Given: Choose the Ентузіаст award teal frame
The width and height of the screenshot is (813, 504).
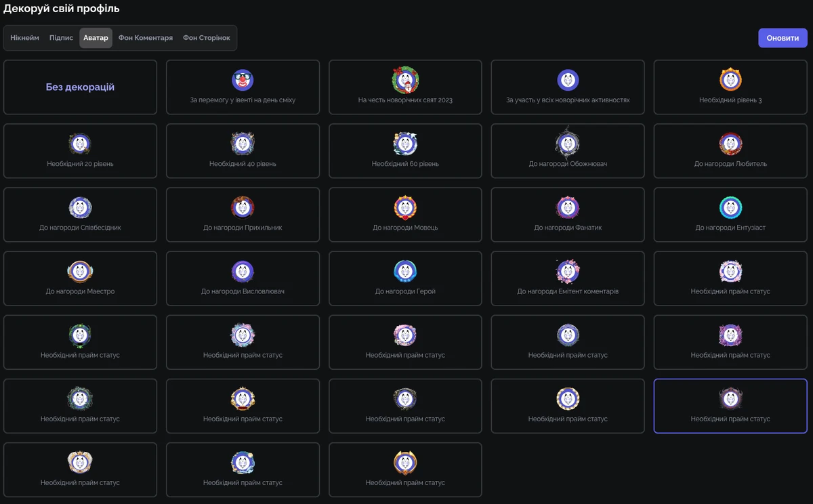Looking at the screenshot, I should (x=730, y=214).
